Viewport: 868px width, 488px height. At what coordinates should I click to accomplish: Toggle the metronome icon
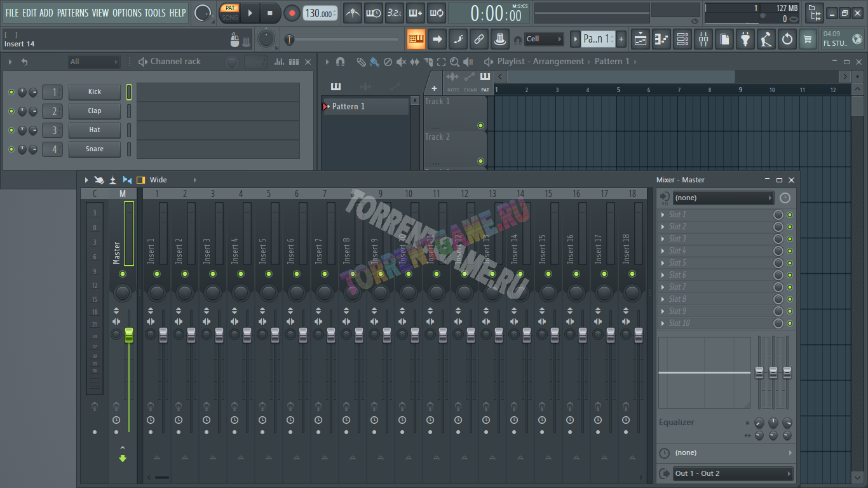pyautogui.click(x=352, y=13)
